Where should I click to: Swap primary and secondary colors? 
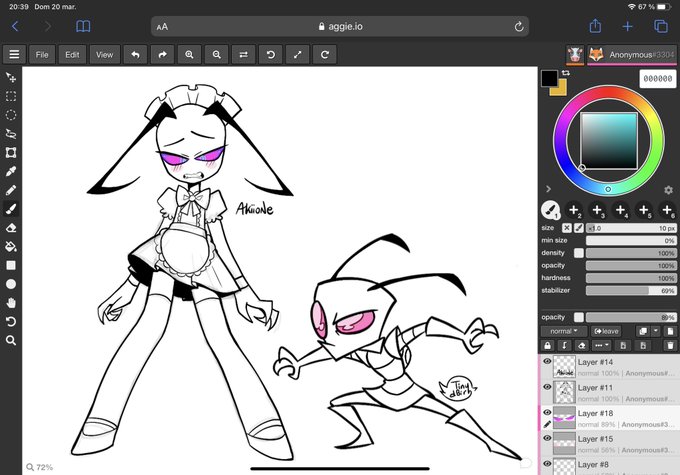click(566, 73)
